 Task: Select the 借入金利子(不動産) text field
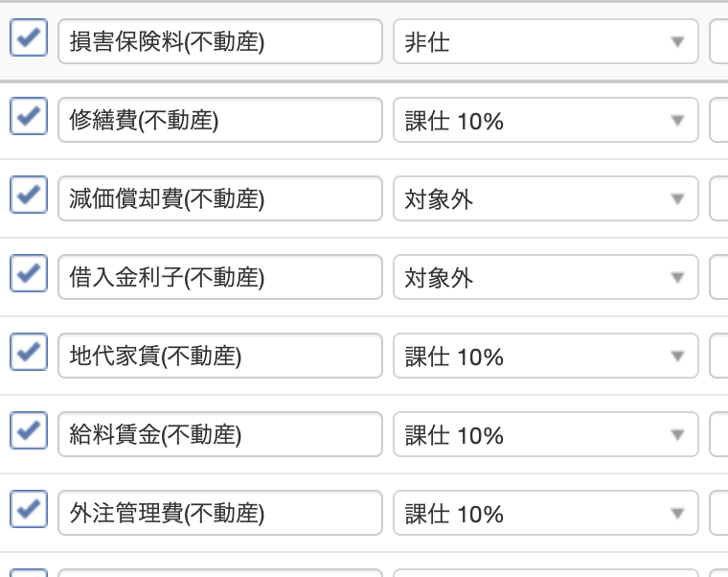click(x=219, y=278)
